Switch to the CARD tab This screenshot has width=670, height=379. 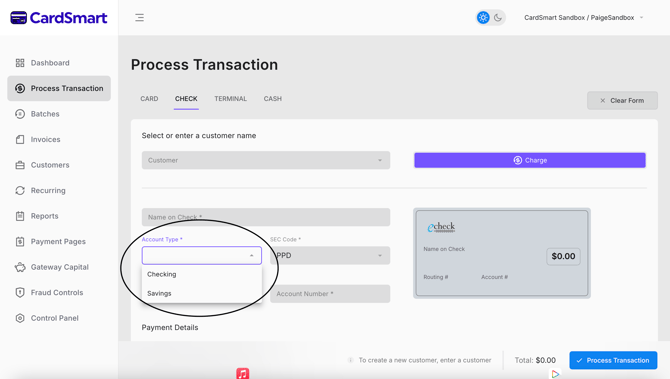(x=149, y=99)
